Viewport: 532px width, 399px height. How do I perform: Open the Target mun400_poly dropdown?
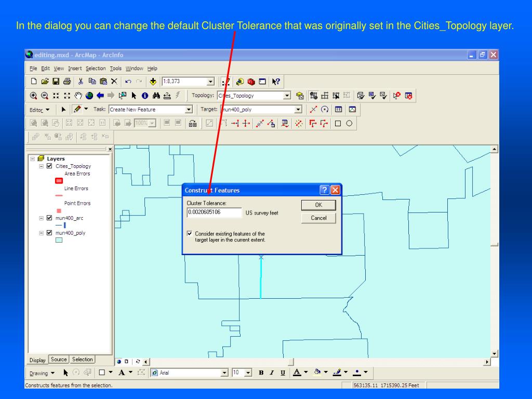298,110
